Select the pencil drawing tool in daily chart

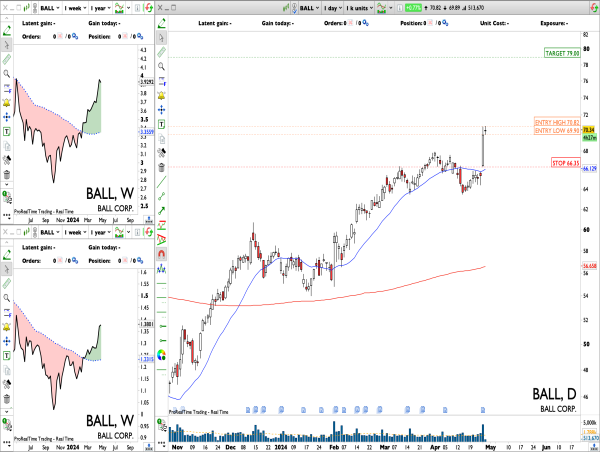click(161, 24)
